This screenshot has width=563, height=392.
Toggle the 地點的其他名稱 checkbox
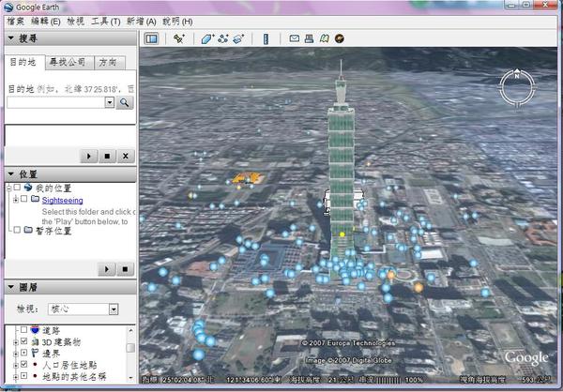pos(23,376)
